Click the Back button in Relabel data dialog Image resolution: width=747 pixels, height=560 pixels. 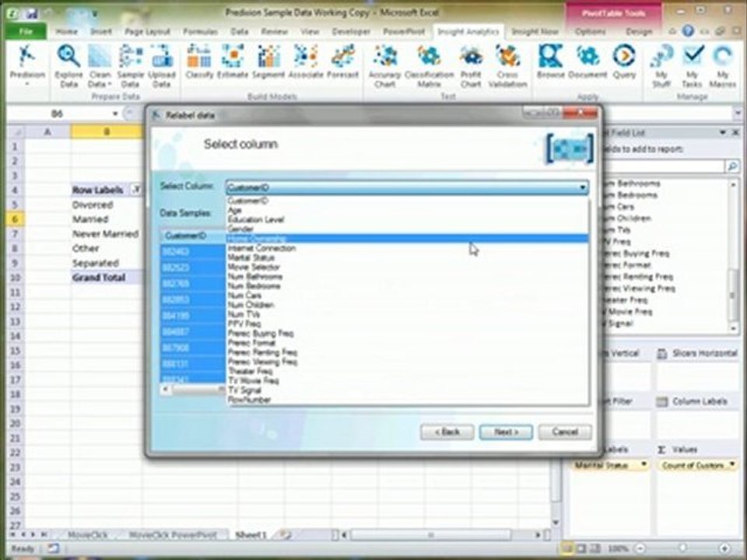click(447, 432)
